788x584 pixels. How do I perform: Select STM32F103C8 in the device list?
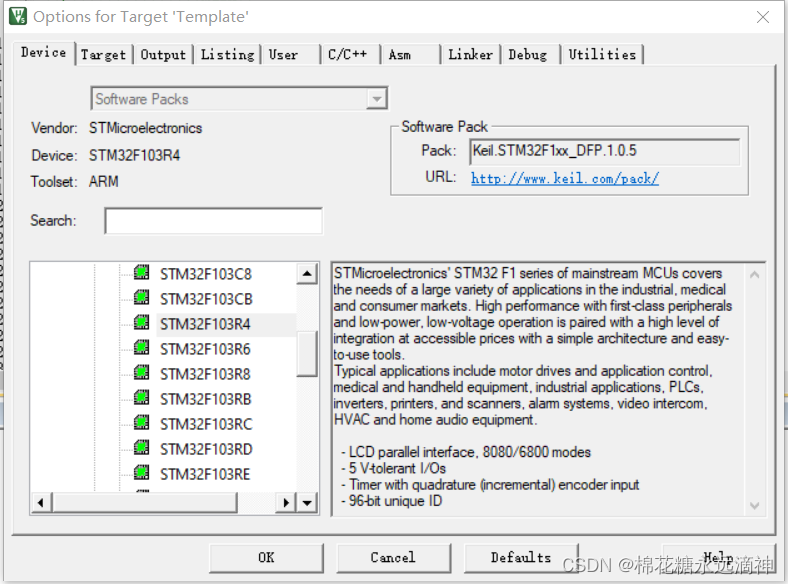pyautogui.click(x=206, y=274)
